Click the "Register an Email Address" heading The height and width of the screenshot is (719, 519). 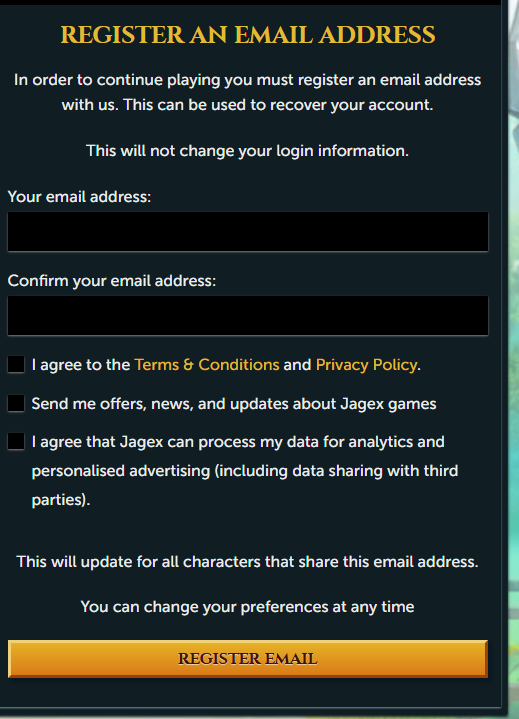tap(248, 35)
